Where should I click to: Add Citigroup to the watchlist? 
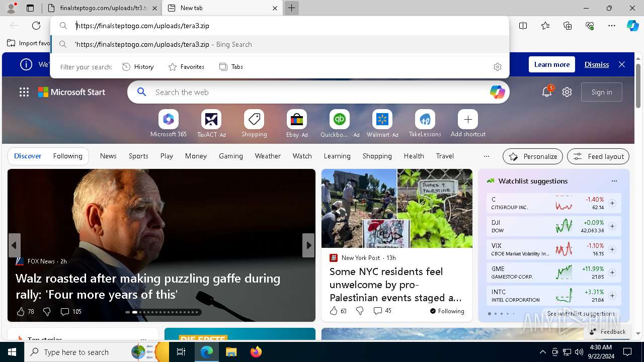(x=612, y=203)
